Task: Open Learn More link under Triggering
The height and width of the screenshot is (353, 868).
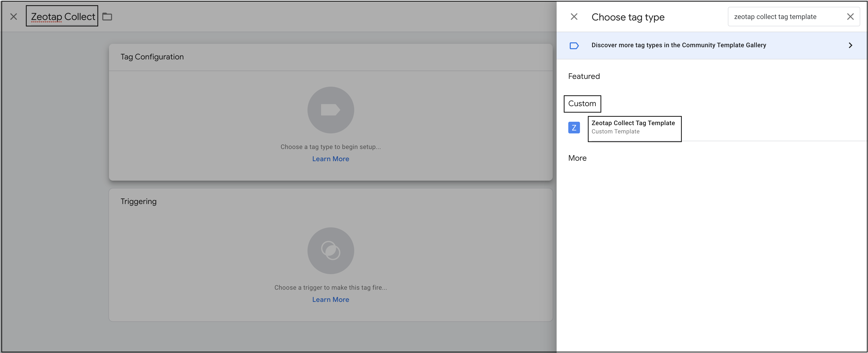Action: click(x=330, y=299)
